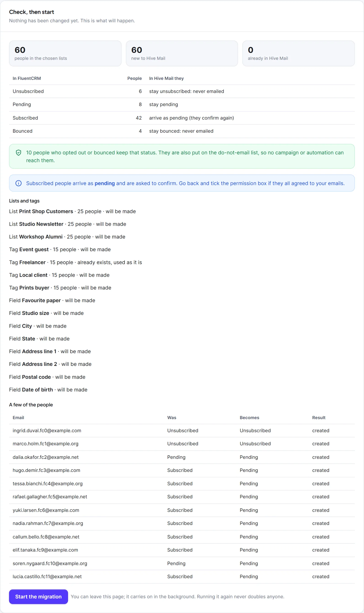This screenshot has height=613, width=364.
Task: Click email rafael.gallagher.fc5@example.net
Action: coord(50,497)
